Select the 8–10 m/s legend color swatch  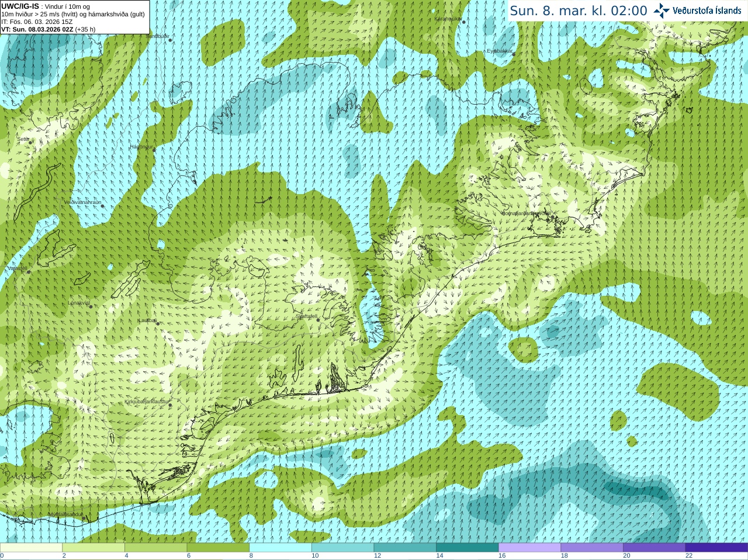(x=280, y=548)
